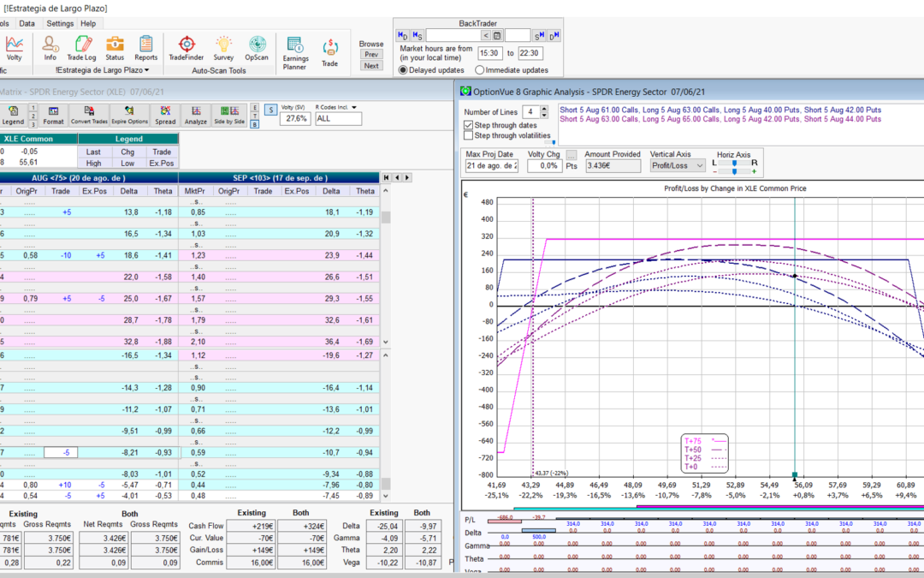Click the Browse Prev button

click(x=371, y=54)
